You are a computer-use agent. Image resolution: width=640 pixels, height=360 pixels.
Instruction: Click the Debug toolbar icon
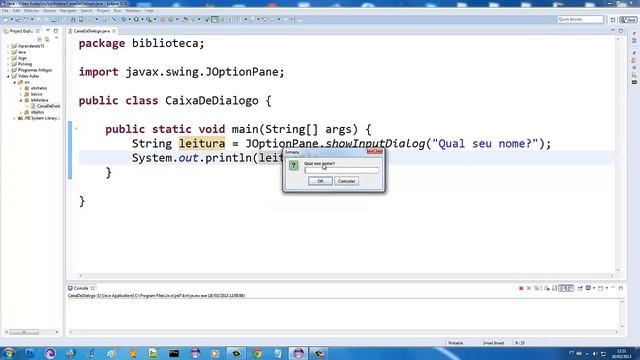(x=123, y=20)
